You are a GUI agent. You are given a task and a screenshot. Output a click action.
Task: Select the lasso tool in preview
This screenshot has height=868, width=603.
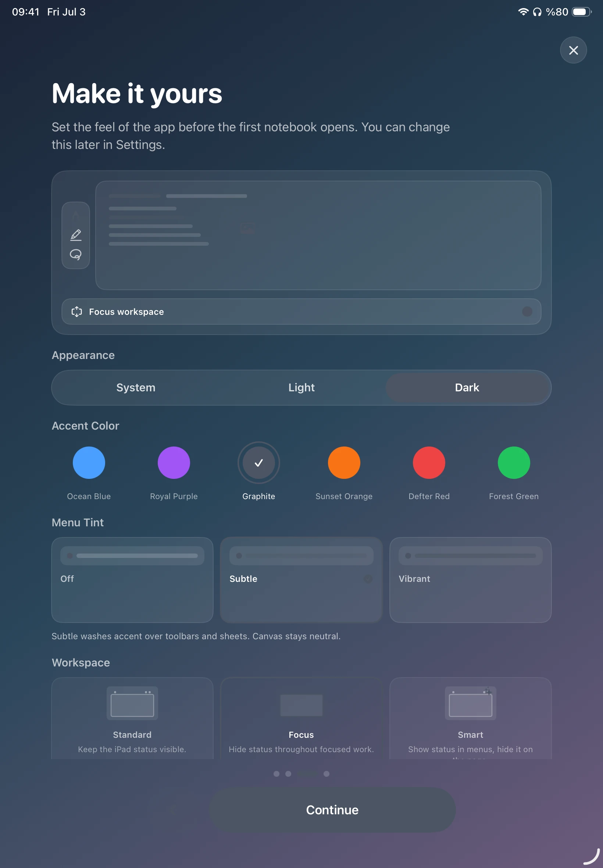pyautogui.click(x=76, y=255)
